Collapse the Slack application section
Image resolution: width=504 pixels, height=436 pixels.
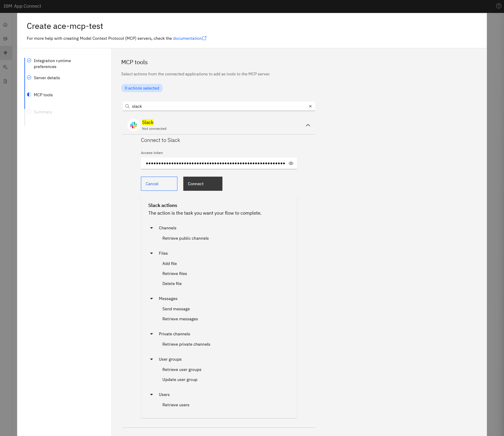coord(308,125)
